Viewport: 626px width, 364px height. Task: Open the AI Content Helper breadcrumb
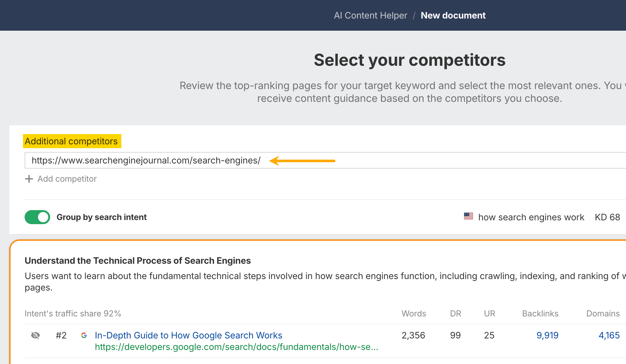point(370,15)
